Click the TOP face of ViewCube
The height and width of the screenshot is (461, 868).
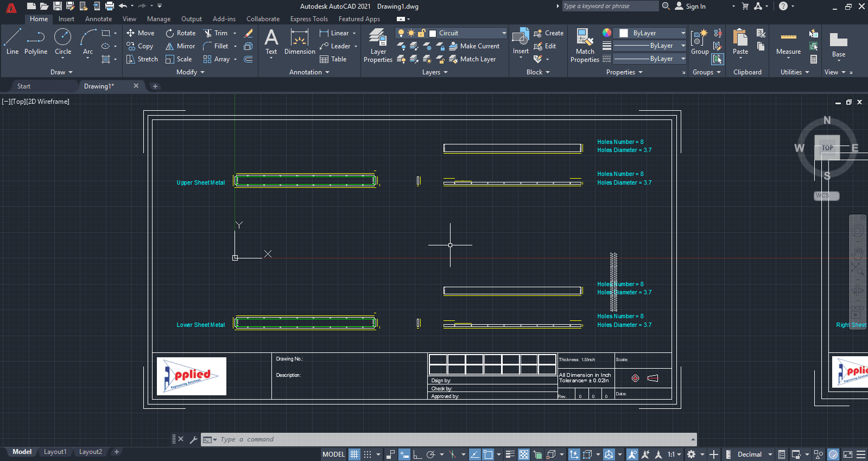click(827, 147)
